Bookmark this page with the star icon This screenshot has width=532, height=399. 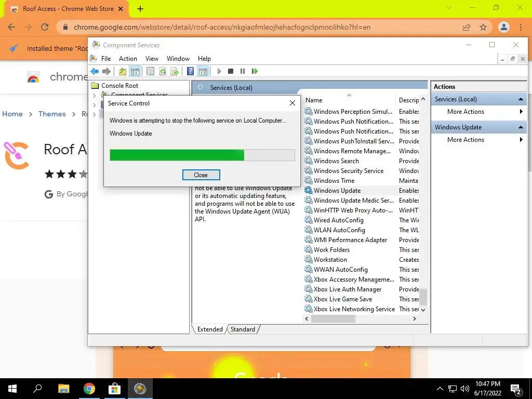tap(483, 27)
